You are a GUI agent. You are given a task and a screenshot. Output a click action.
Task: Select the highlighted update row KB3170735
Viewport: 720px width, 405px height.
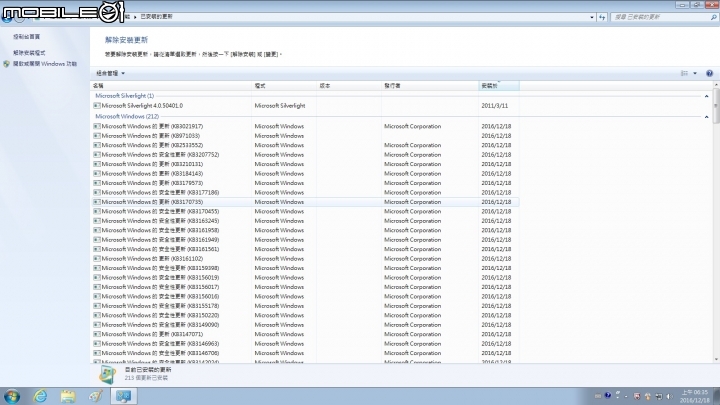(x=305, y=202)
